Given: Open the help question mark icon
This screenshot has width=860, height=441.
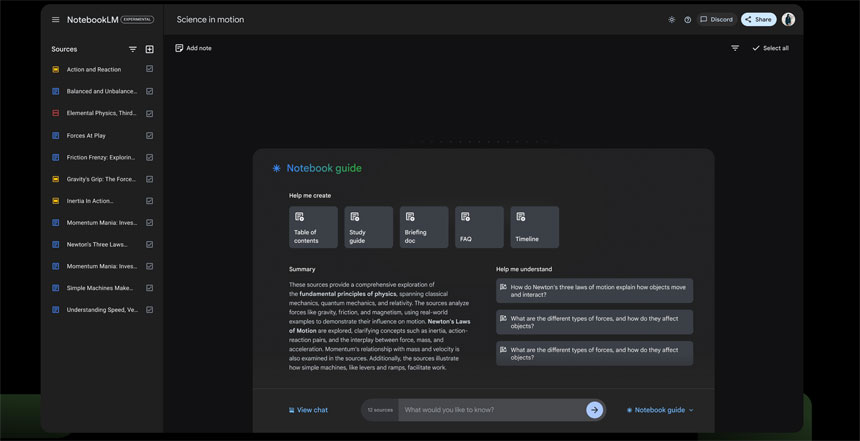Looking at the screenshot, I should [687, 20].
